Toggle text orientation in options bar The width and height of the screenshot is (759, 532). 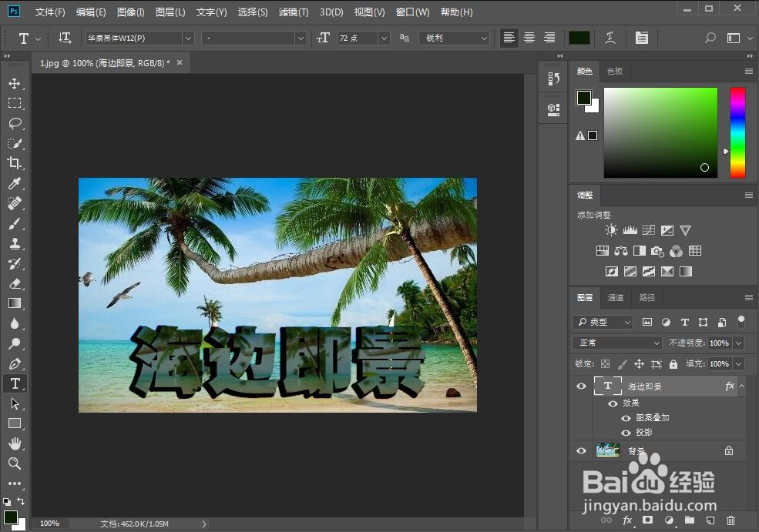coord(65,38)
